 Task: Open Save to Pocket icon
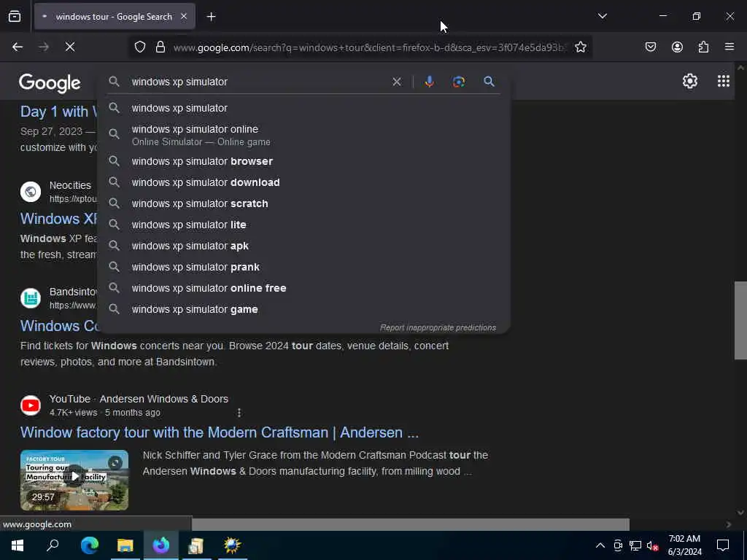pos(650,47)
